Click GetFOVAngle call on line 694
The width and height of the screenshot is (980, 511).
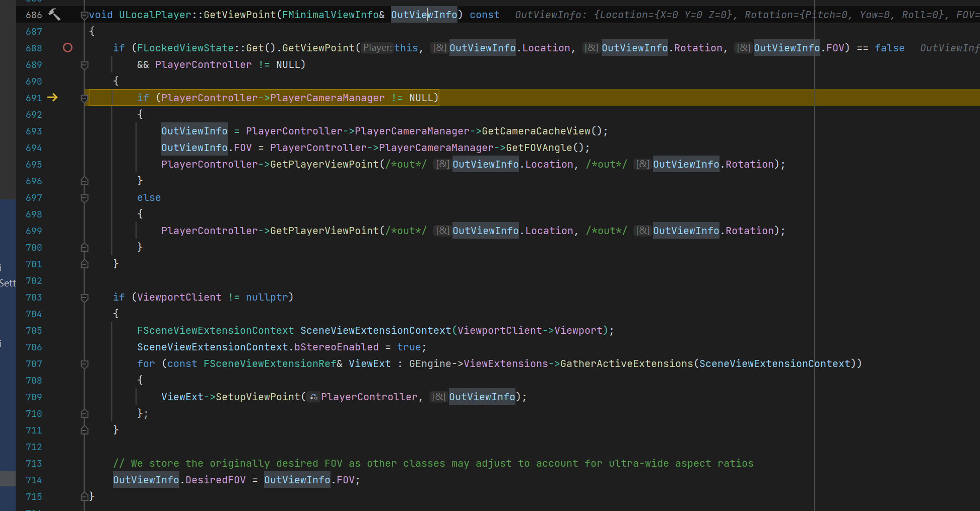coord(539,148)
